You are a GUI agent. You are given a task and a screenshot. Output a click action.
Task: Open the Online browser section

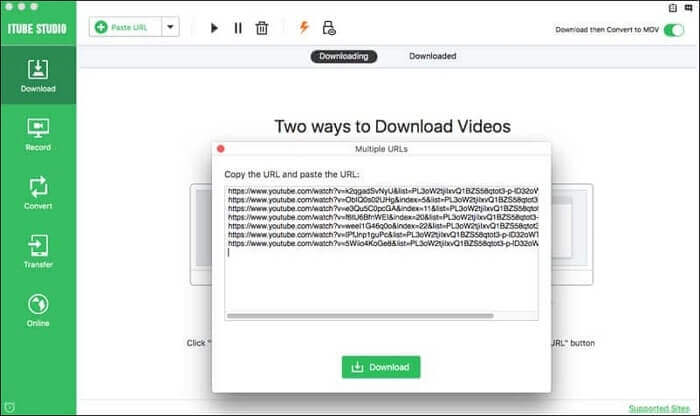coord(38,310)
